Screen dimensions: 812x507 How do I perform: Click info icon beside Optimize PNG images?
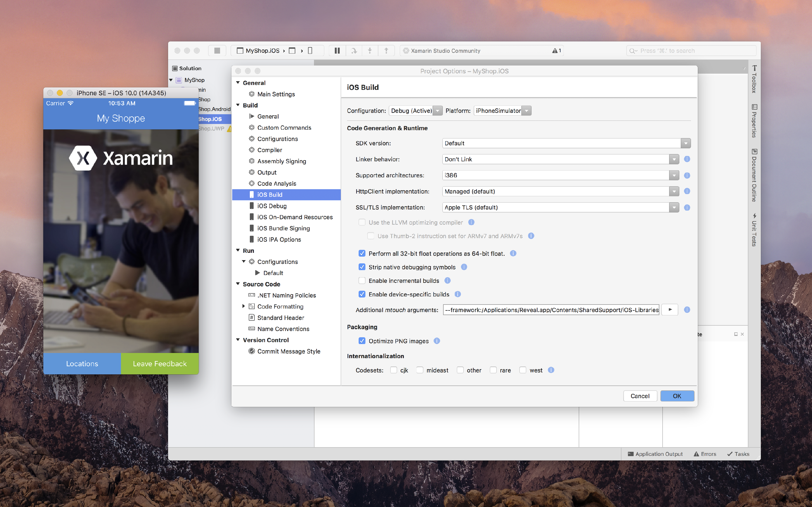437,341
